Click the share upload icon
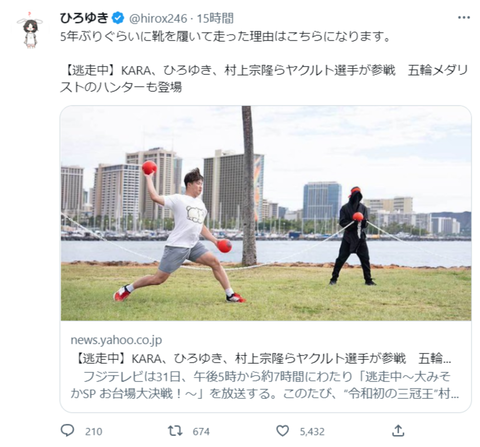The image size is (480, 447). [x=398, y=431]
